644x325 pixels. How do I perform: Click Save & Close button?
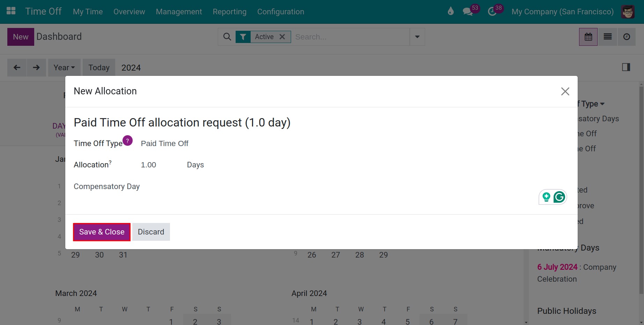click(x=102, y=232)
